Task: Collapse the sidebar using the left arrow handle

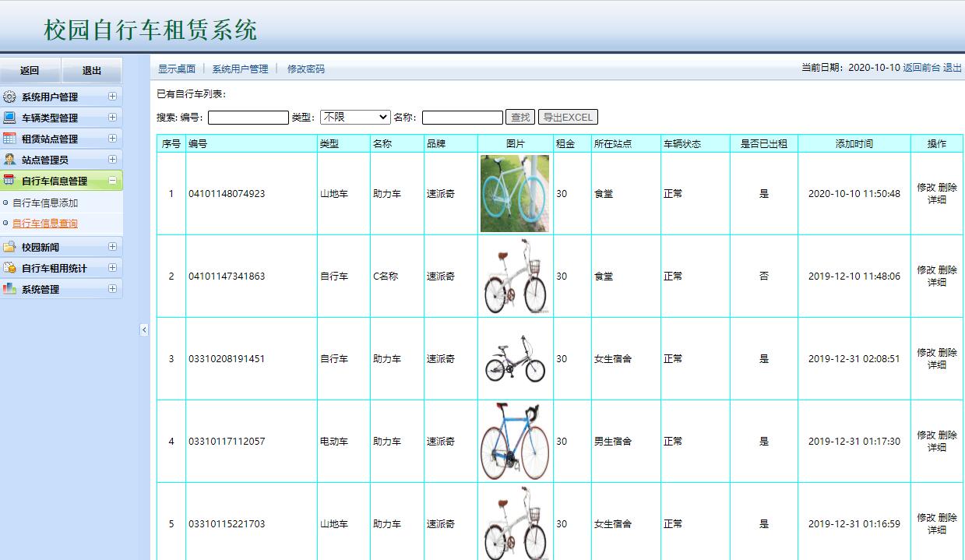Action: click(x=143, y=329)
